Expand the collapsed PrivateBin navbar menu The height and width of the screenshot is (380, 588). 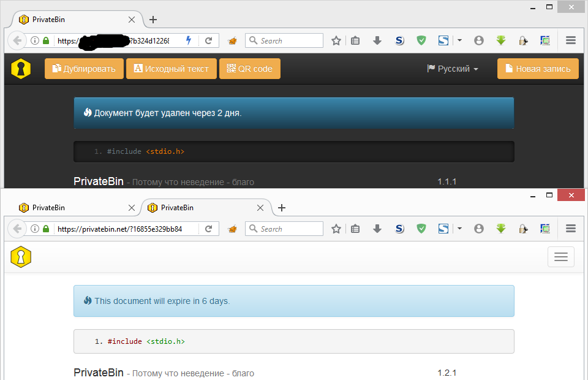pos(560,256)
